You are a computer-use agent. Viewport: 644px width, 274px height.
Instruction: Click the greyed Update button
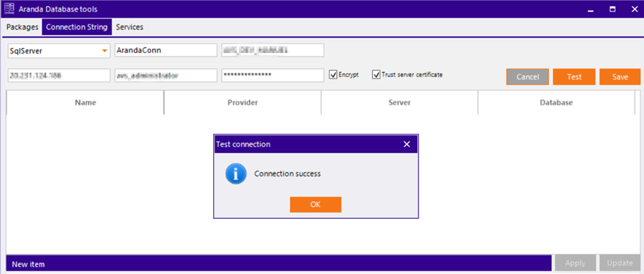tap(620, 263)
